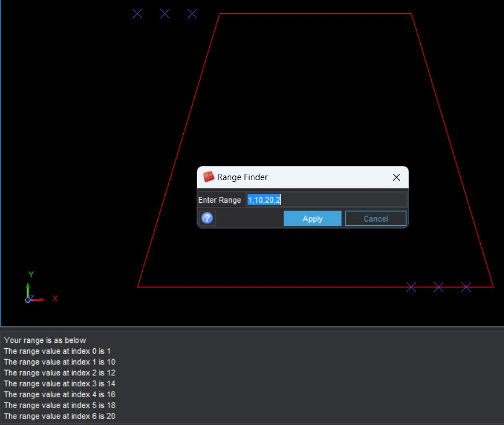This screenshot has width=504, height=425.
Task: Click the Range Finder red cube icon
Action: (208, 177)
